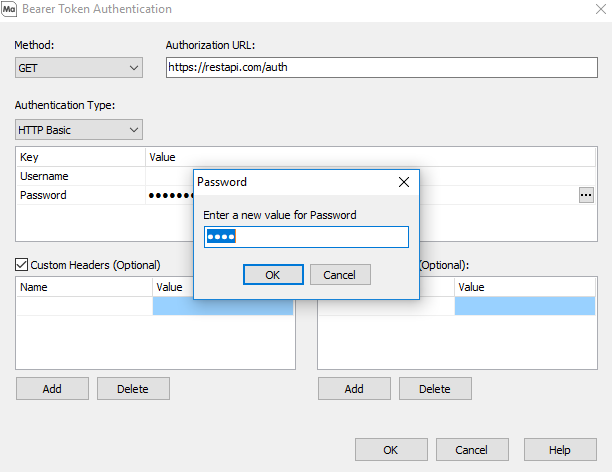612x472 pixels.
Task: Expand the Authentication Type HTTP Basic dropdown
Action: (79, 129)
